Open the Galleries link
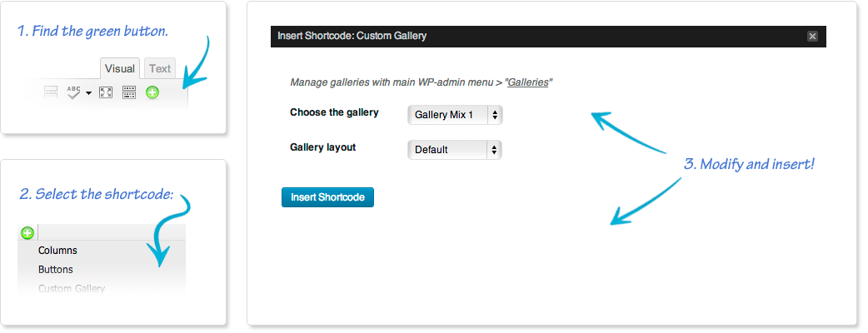The width and height of the screenshot is (868, 333). tap(528, 82)
